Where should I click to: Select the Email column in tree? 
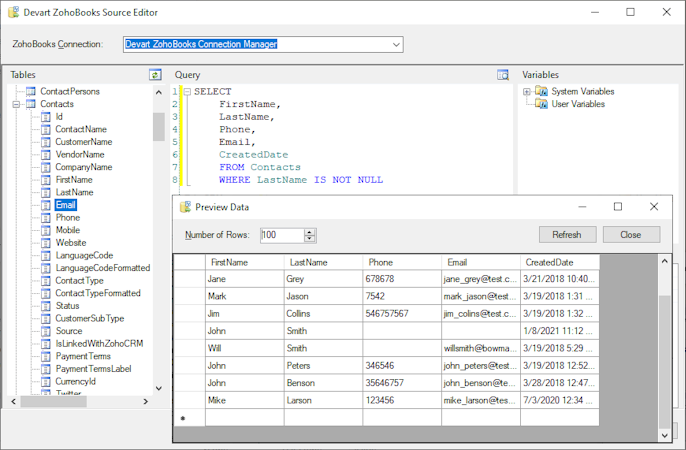pyautogui.click(x=65, y=205)
